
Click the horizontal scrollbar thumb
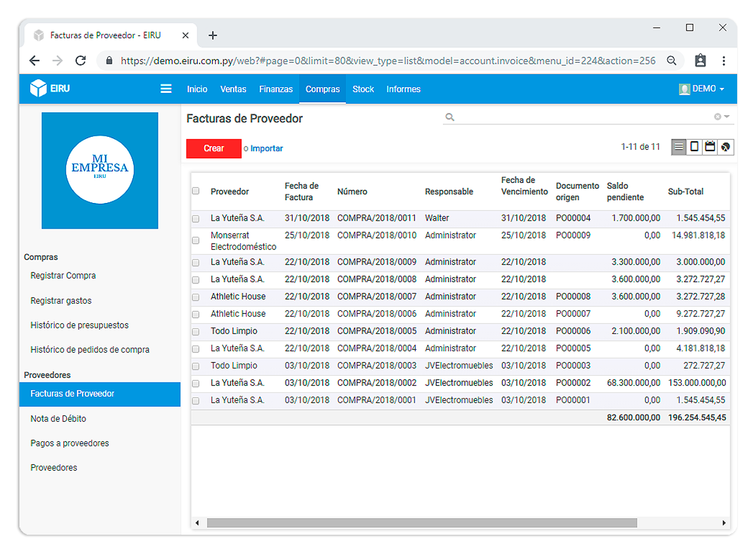(422, 523)
